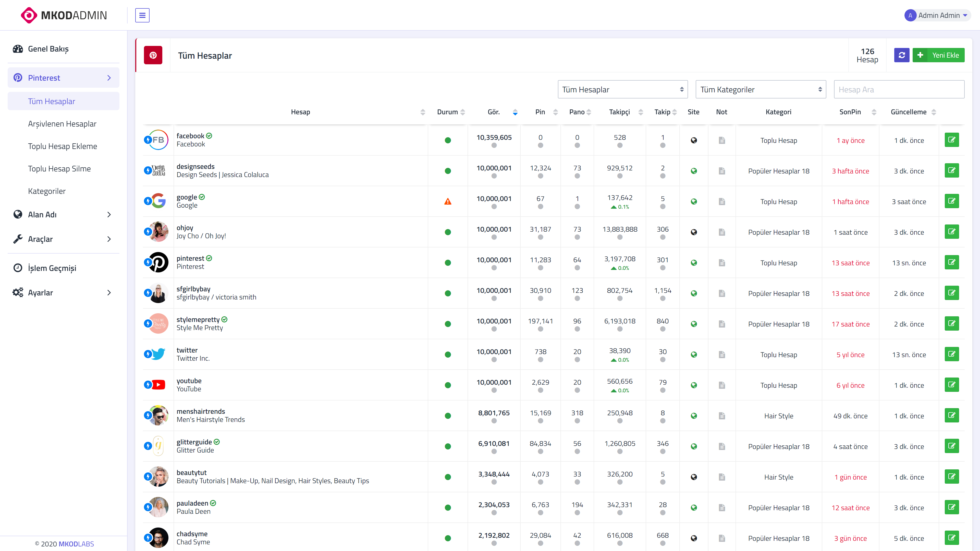The image size is (980, 551).
Task: Click the note icon for youtube row
Action: coord(722,385)
